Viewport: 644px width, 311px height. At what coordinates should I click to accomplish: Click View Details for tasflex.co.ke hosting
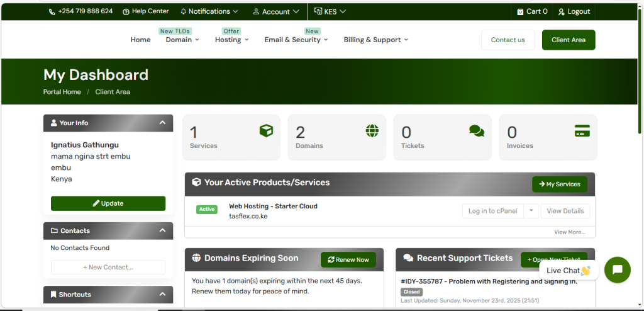point(565,211)
